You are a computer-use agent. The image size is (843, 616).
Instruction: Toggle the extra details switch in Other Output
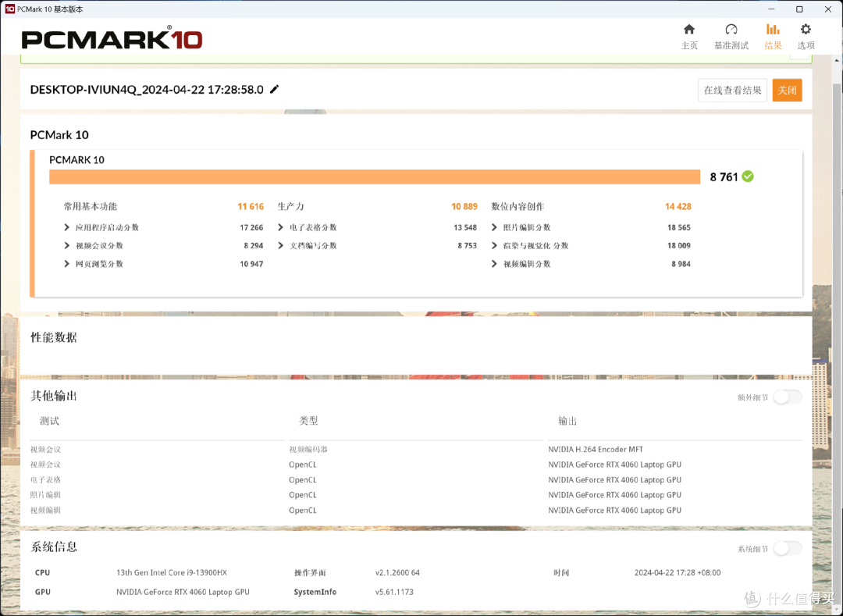pos(787,397)
